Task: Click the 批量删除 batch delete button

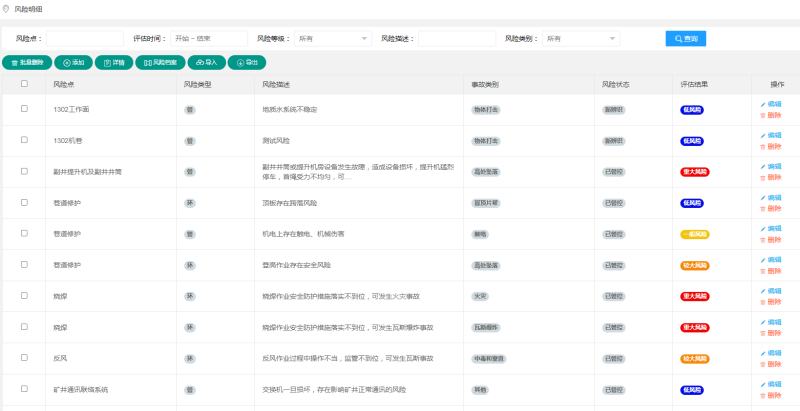Action: point(27,63)
